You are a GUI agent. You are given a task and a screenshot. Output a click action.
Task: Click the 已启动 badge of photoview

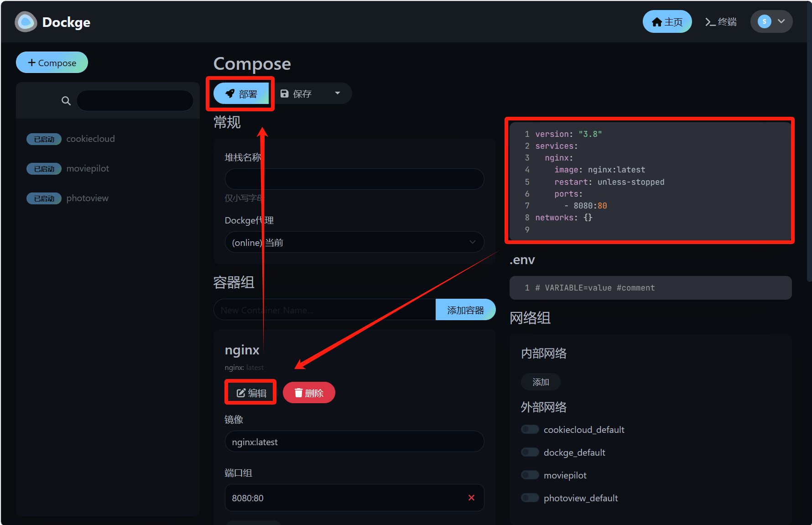click(x=44, y=198)
